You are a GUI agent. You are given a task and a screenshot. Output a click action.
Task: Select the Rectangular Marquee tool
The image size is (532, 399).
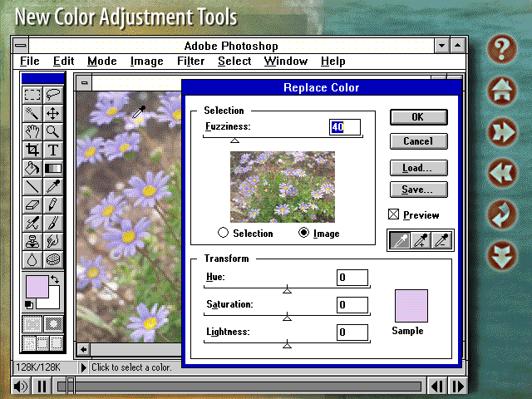[x=32, y=95]
